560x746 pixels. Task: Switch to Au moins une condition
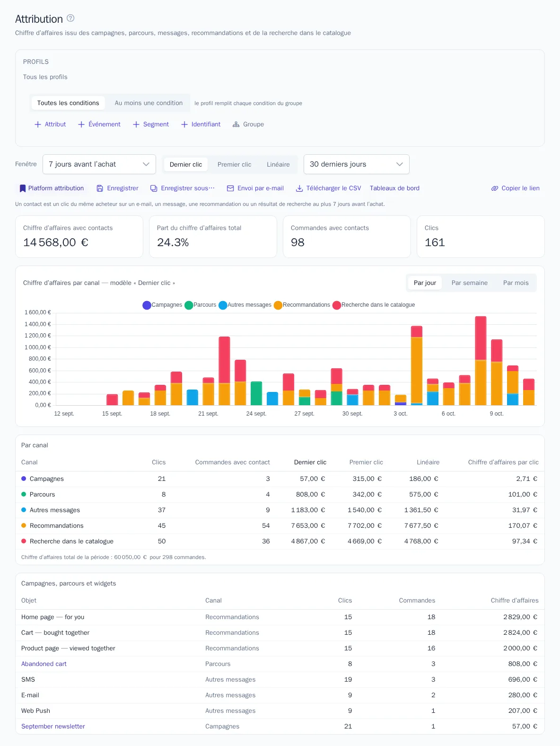[x=149, y=103]
